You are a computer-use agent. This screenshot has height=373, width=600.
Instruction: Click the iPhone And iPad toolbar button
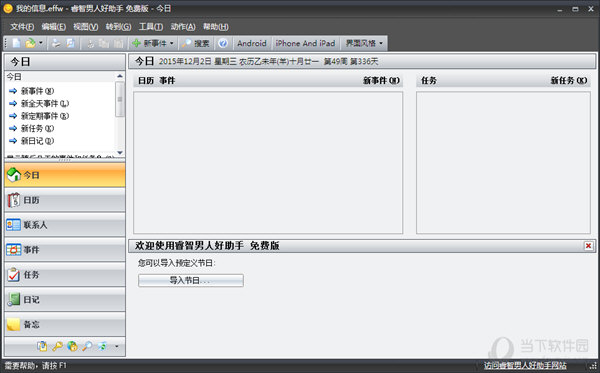click(305, 43)
